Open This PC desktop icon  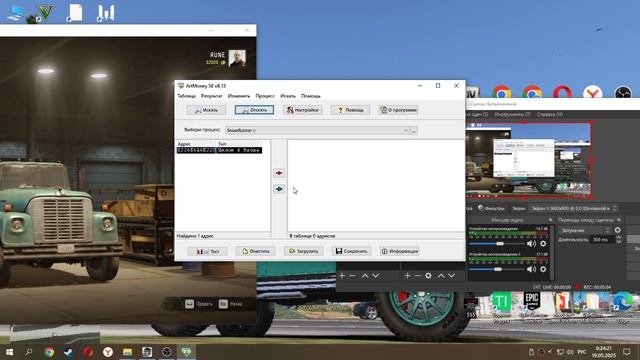tap(16, 12)
